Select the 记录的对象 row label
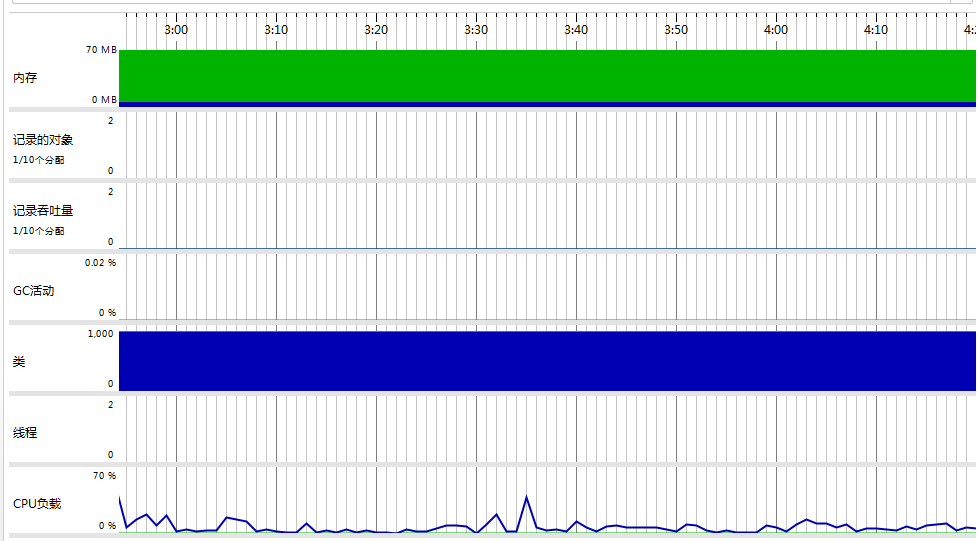Image resolution: width=979 pixels, height=541 pixels. [43, 140]
